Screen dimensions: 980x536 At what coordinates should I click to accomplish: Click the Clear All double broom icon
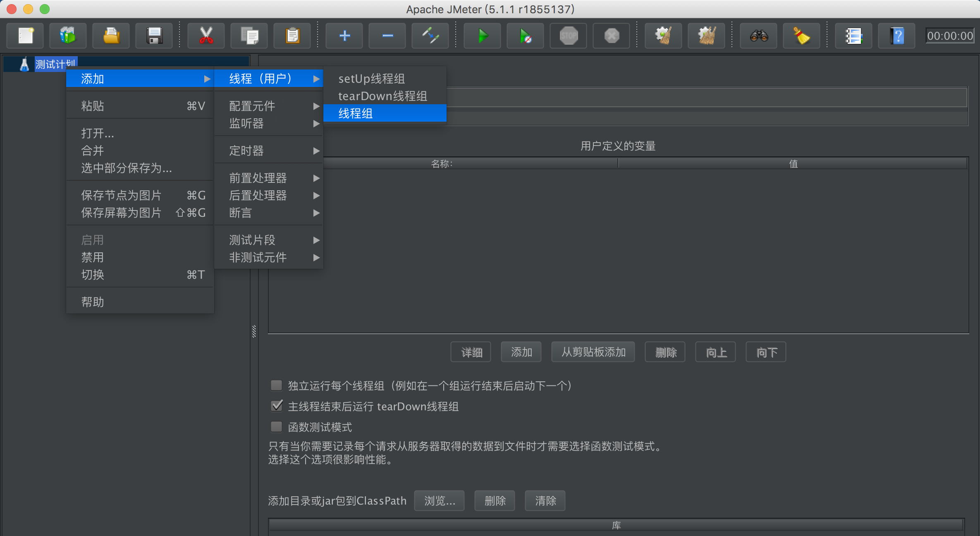[707, 36]
